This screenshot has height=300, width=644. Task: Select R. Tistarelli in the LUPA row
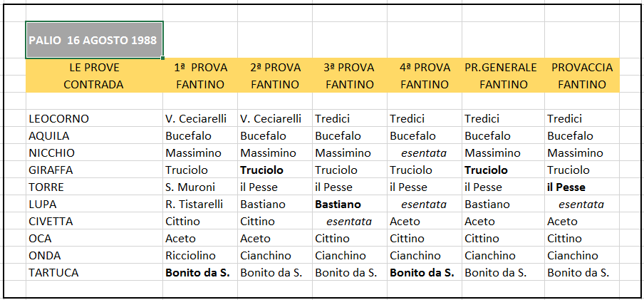[200, 205]
